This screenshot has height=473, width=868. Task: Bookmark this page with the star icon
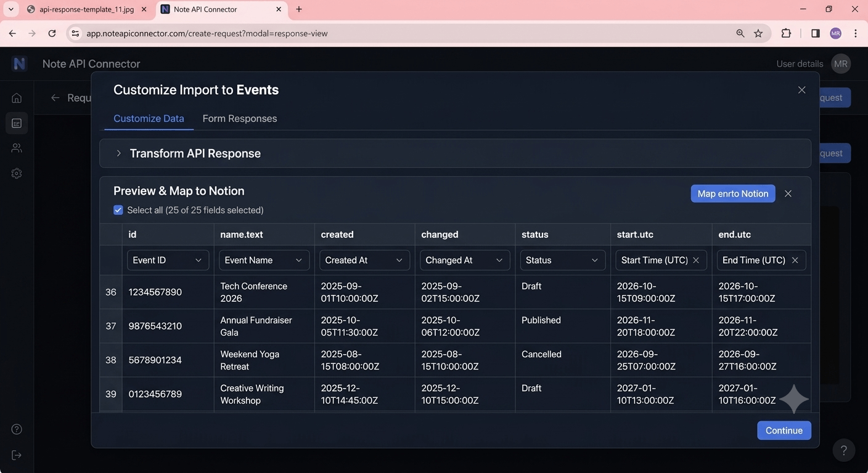758,33
